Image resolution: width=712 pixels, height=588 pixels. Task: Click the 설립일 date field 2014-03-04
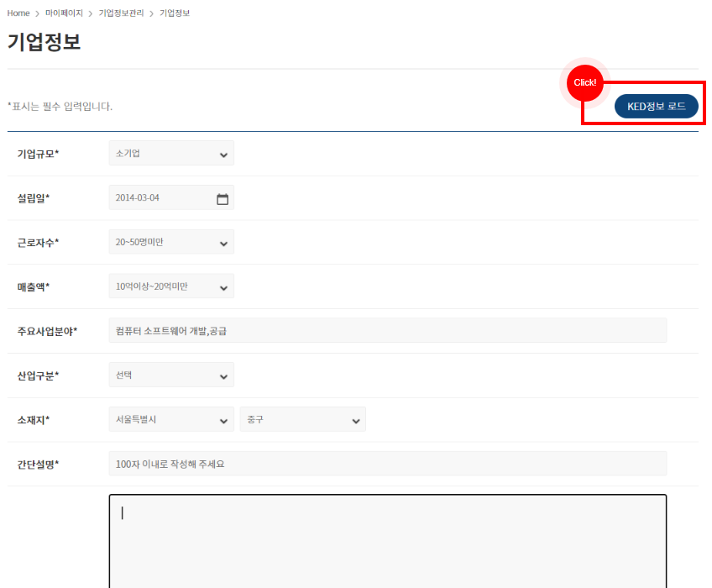pyautogui.click(x=171, y=197)
